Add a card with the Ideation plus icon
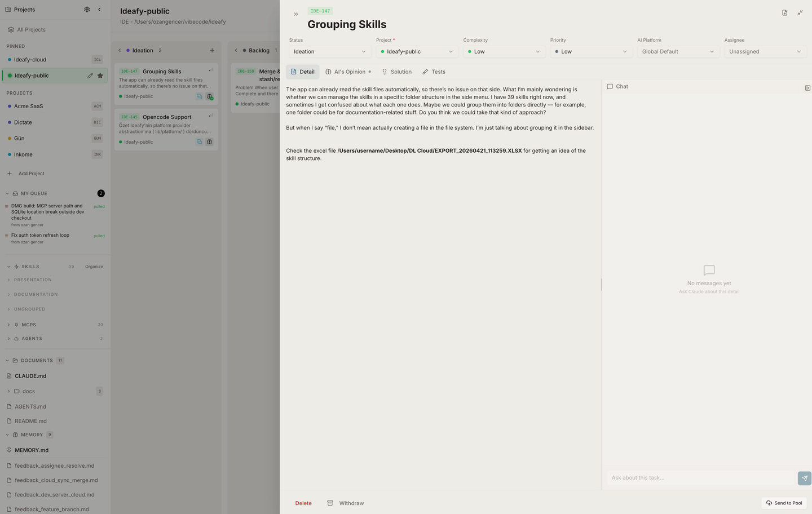812x514 pixels. [212, 51]
